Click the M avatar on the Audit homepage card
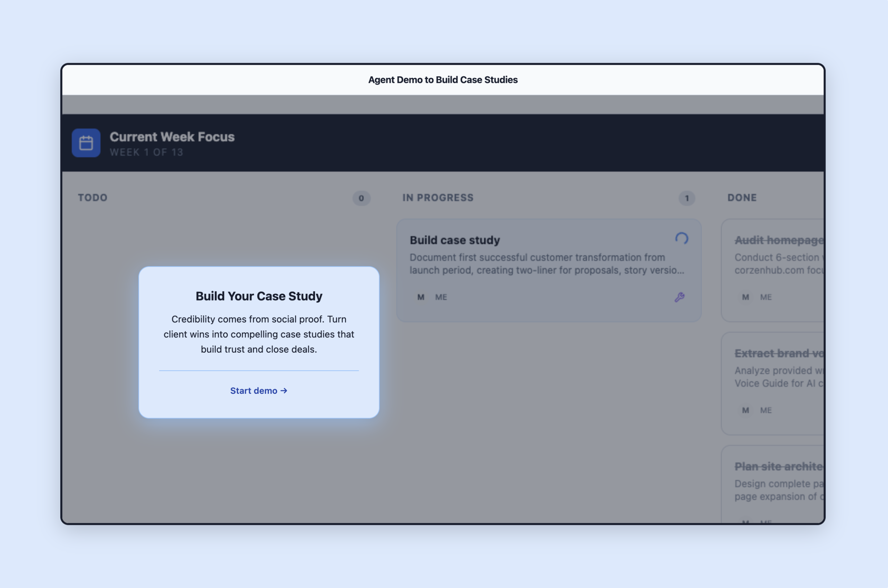This screenshot has width=888, height=588. coord(745,297)
